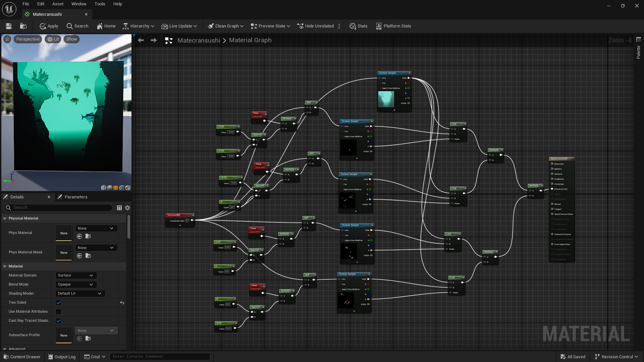Viewport: 644px width, 362px height.
Task: Open the Phys Material Mask dropdown
Action: click(x=96, y=248)
